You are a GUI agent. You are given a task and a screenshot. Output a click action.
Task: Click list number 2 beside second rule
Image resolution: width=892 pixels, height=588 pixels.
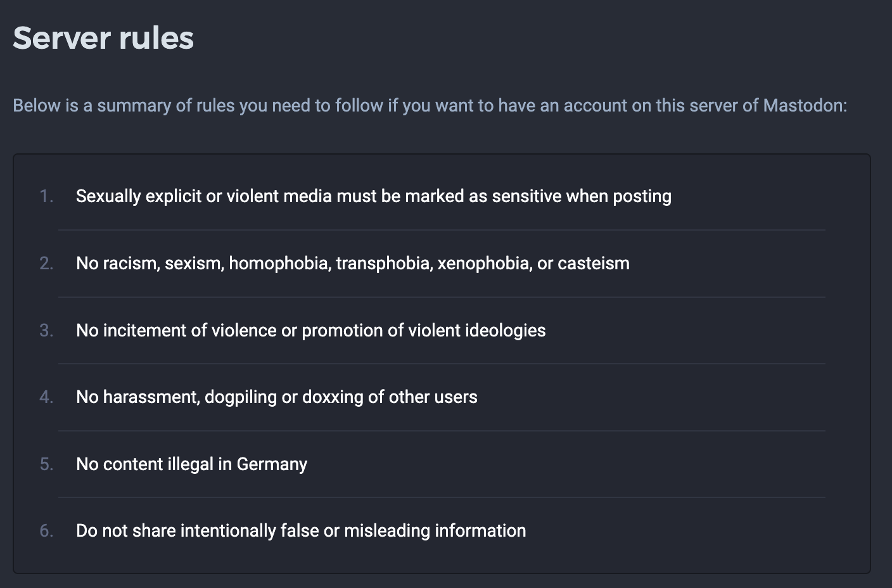46,264
